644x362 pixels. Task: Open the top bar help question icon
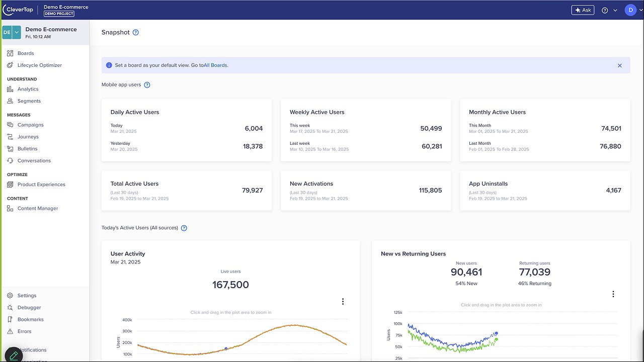coord(605,10)
